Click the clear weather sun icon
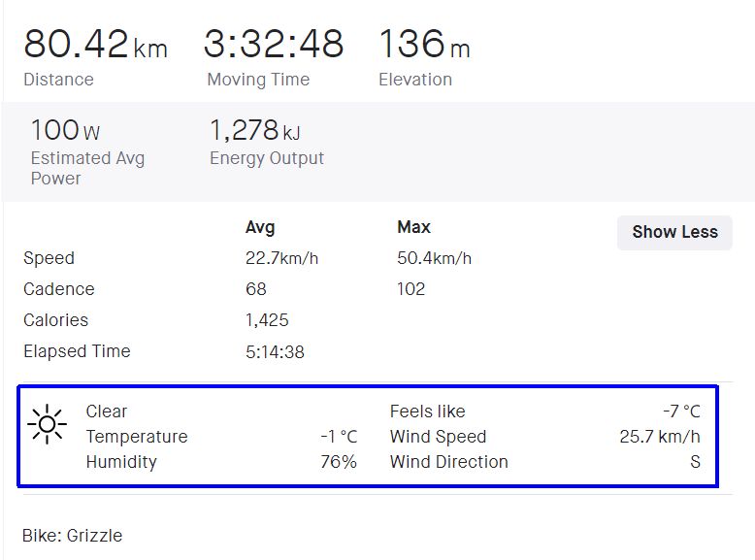Screen dimensions: 755x560 point(47,424)
